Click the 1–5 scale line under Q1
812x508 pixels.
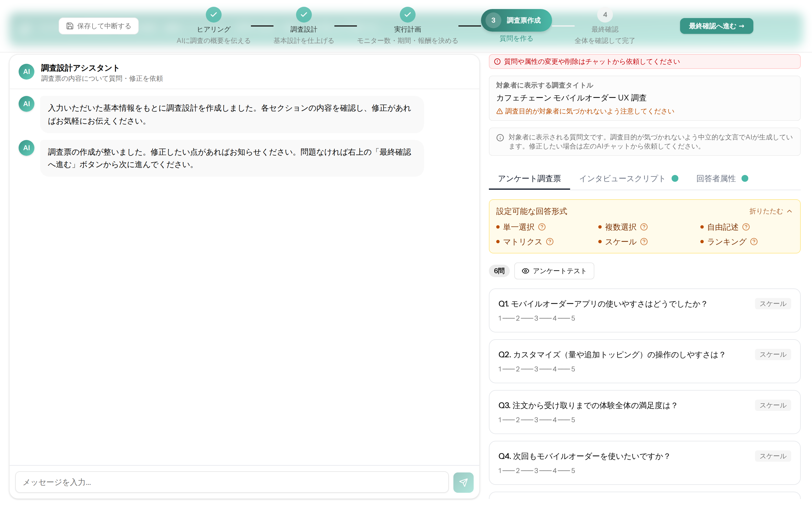tap(537, 318)
